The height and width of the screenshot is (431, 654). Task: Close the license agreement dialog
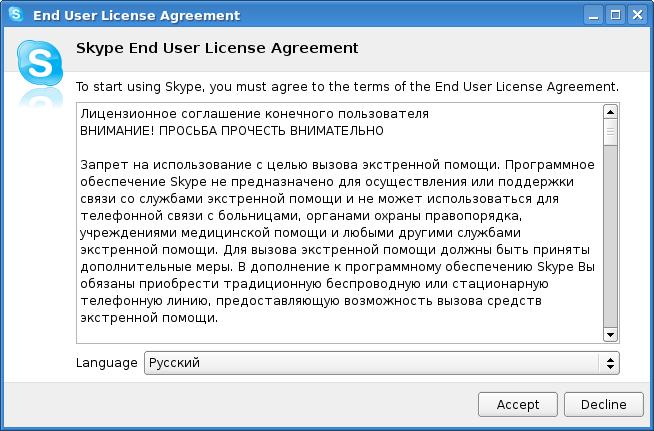[x=637, y=15]
